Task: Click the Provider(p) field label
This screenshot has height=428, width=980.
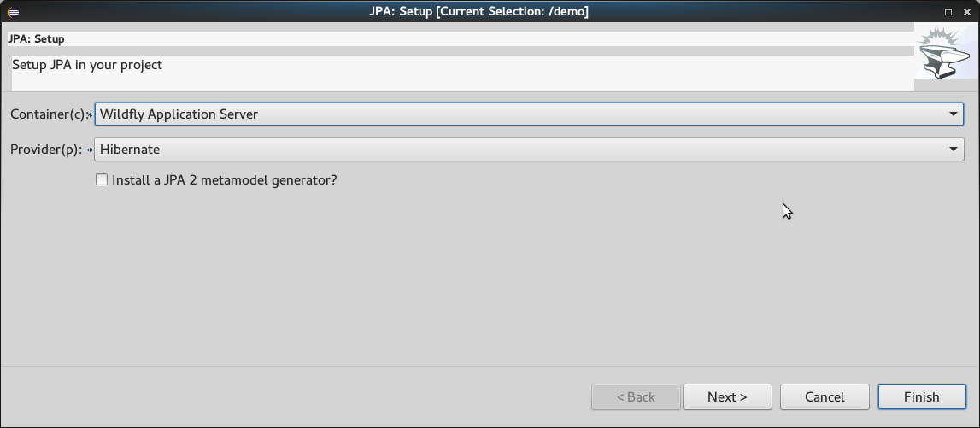Action: click(46, 149)
